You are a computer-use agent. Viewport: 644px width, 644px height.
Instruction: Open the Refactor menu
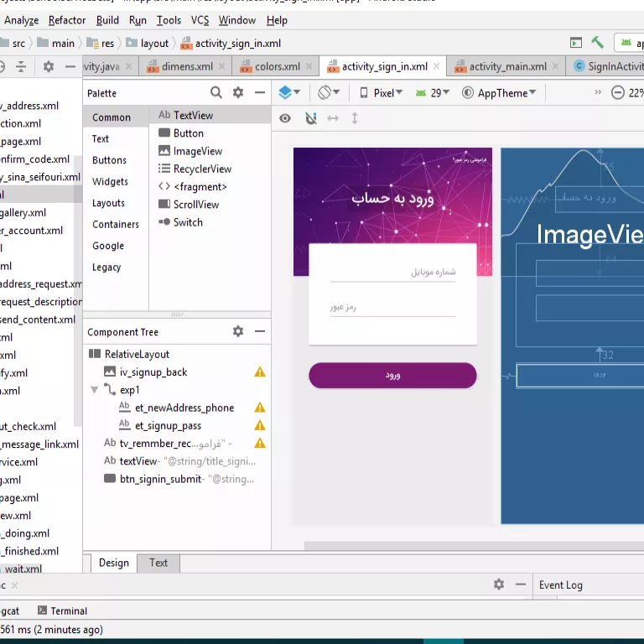67,20
